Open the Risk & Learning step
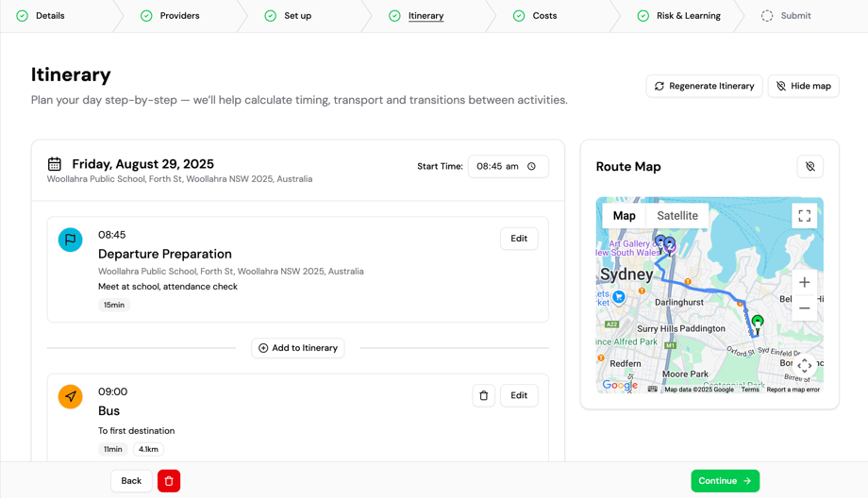The image size is (868, 498). [688, 16]
